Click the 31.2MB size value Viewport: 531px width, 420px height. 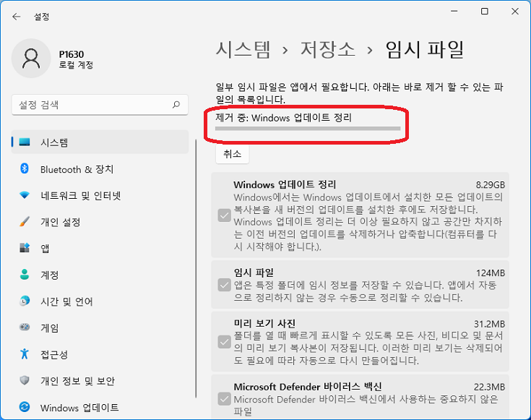(489, 324)
